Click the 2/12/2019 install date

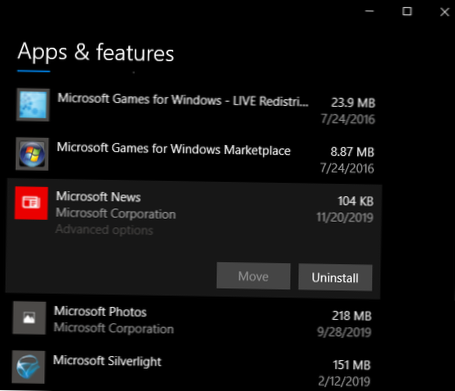coord(344,381)
